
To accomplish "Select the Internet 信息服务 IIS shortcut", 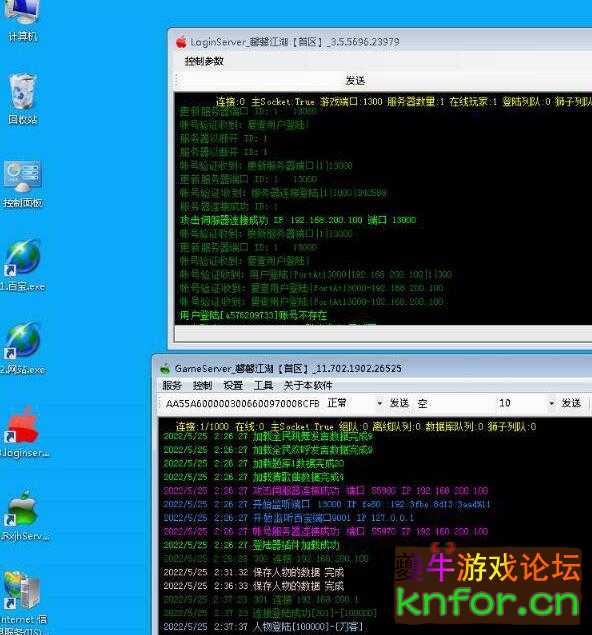I will [23, 601].
